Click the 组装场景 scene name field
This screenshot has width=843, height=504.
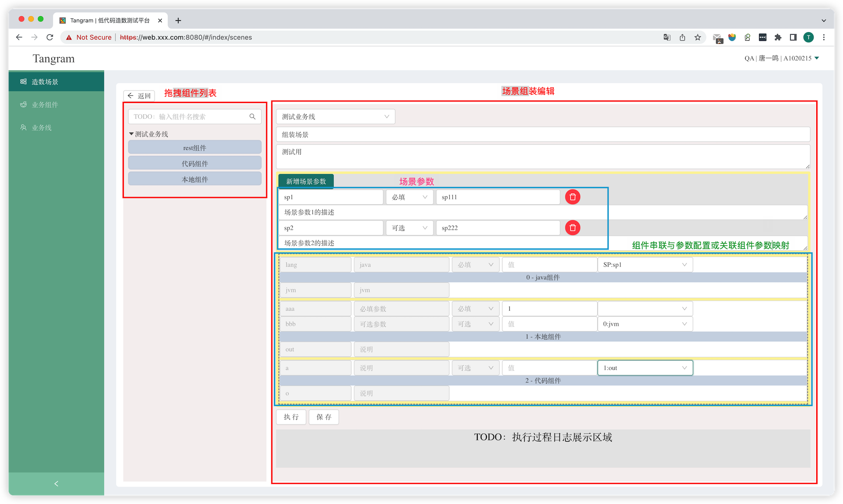543,134
